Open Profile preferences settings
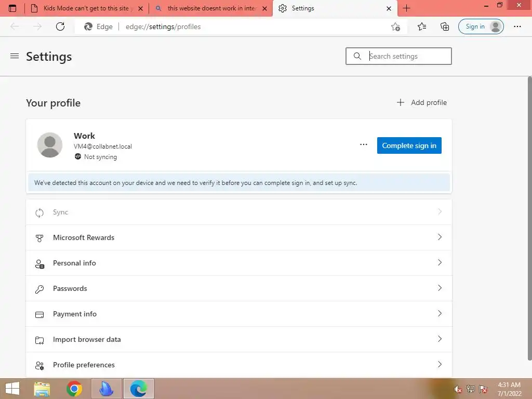 point(239,365)
